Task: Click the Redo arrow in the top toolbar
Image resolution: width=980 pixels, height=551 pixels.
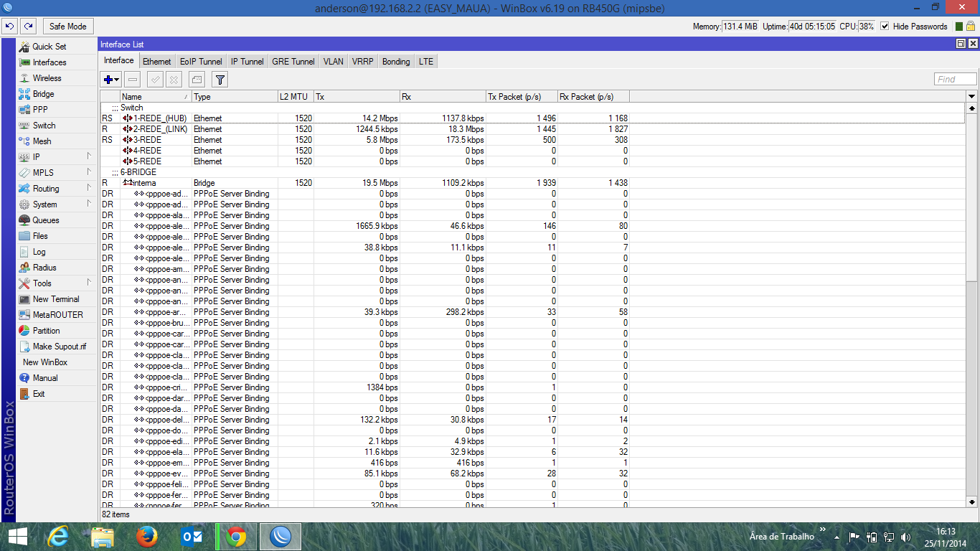Action: tap(28, 27)
